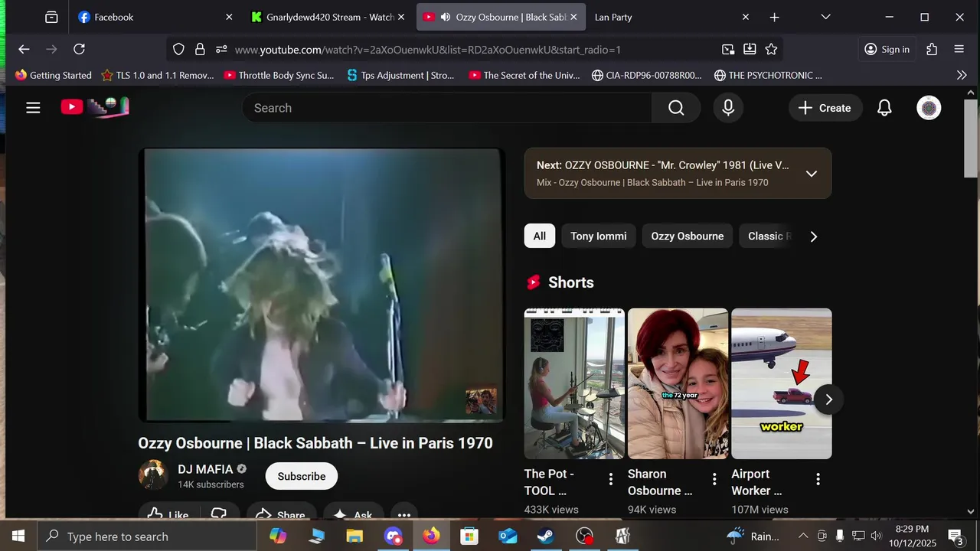Like the Ozzy Osbourne video

tap(167, 515)
